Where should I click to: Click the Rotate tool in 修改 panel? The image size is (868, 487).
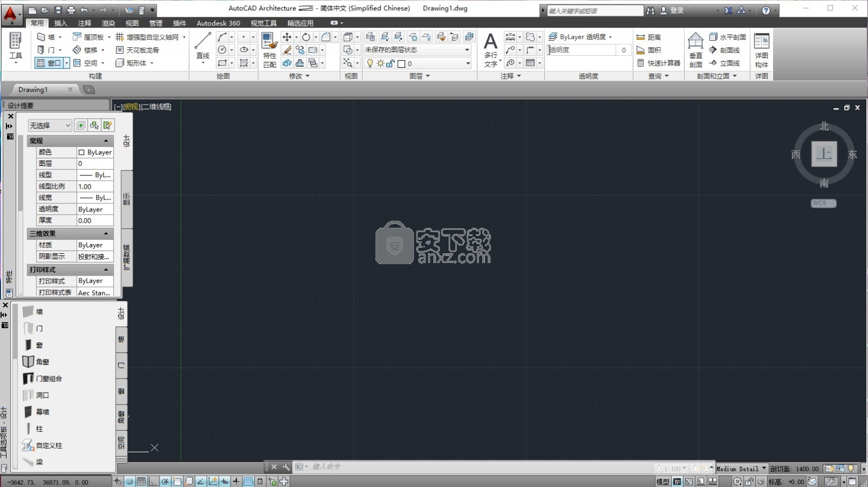pyautogui.click(x=306, y=37)
